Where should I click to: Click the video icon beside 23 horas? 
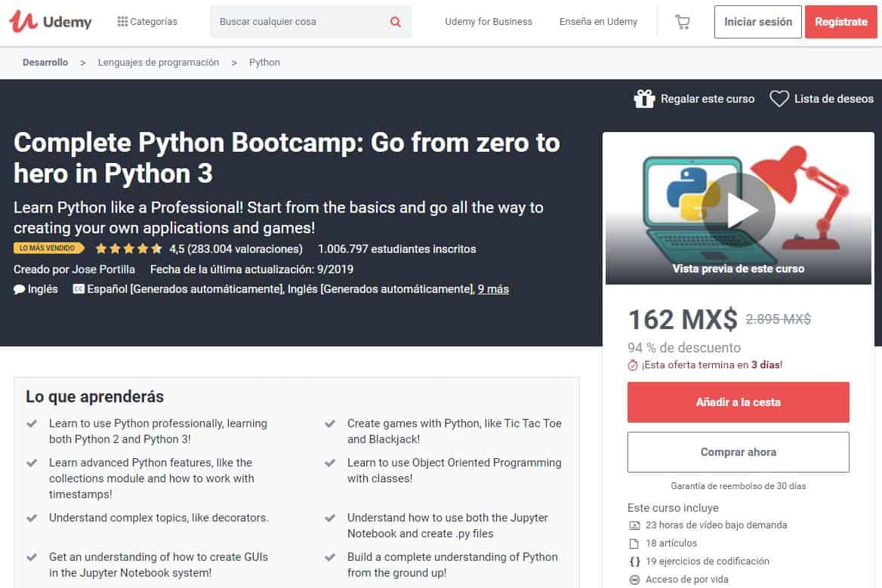pos(634,525)
